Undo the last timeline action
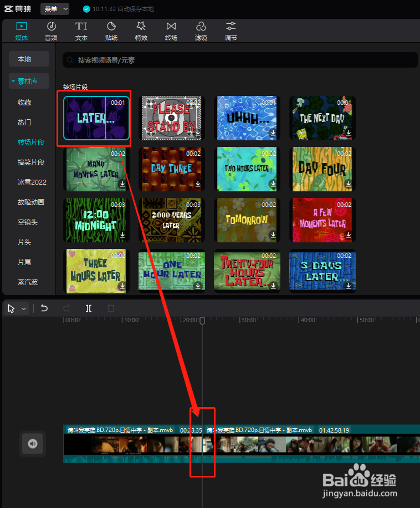The image size is (420, 508). click(44, 308)
